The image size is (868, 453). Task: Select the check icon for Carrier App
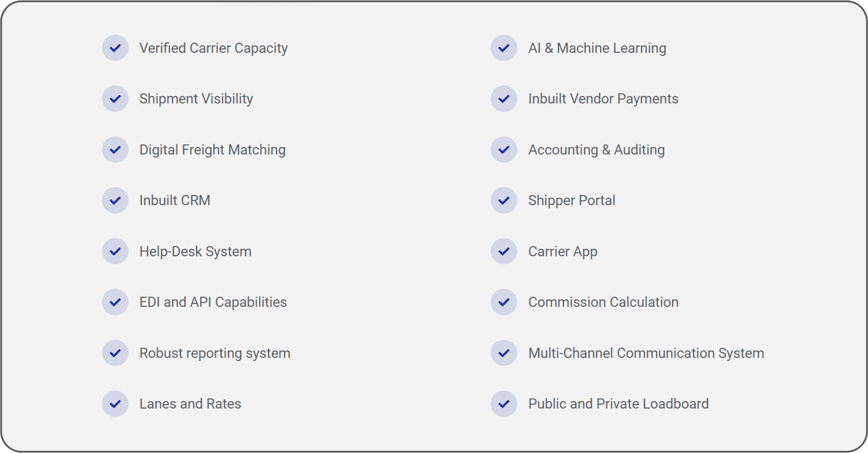(x=504, y=251)
